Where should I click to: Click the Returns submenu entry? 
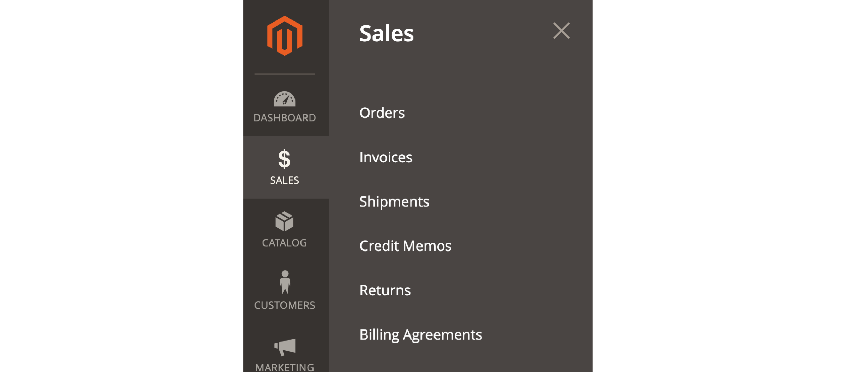[x=384, y=290]
